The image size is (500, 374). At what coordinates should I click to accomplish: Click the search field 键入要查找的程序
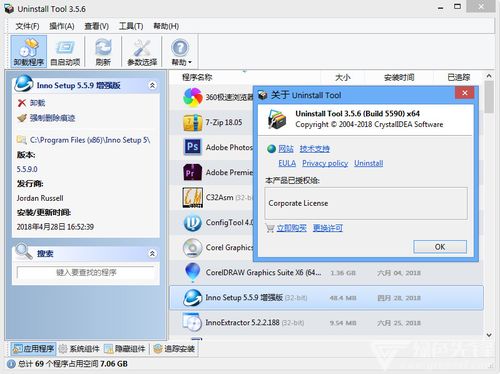(86, 273)
